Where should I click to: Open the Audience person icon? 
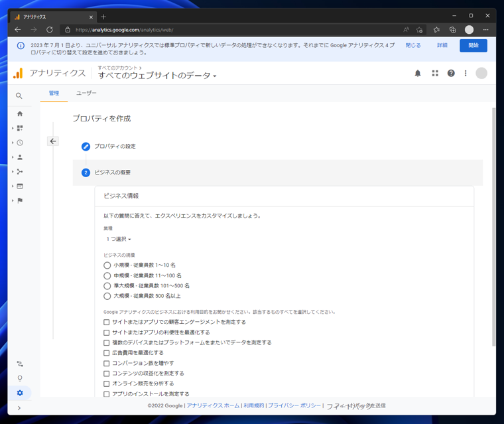point(20,157)
